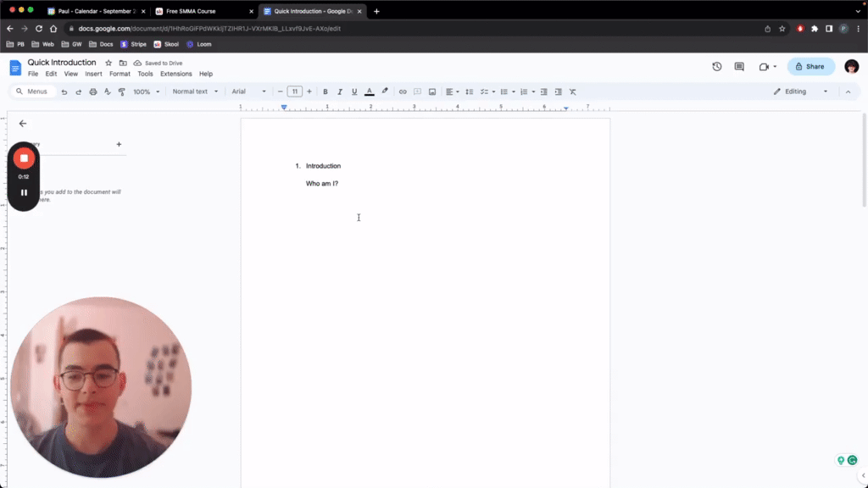Image resolution: width=868 pixels, height=488 pixels.
Task: Open version history via clock icon
Action: pyautogui.click(x=716, y=66)
